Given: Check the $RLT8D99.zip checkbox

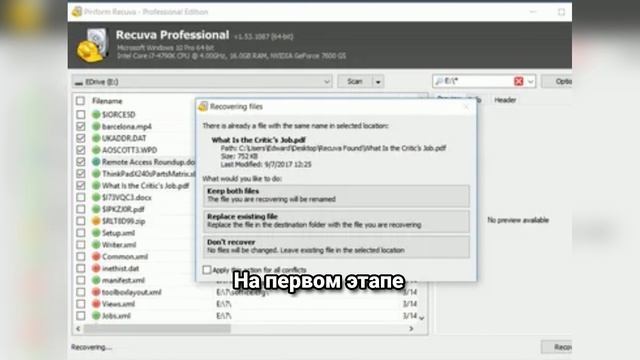Looking at the screenshot, I should click(81, 221).
